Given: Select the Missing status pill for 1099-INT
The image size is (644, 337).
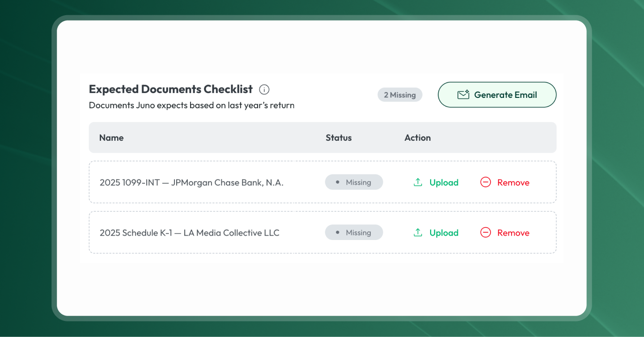Looking at the screenshot, I should click(x=354, y=182).
